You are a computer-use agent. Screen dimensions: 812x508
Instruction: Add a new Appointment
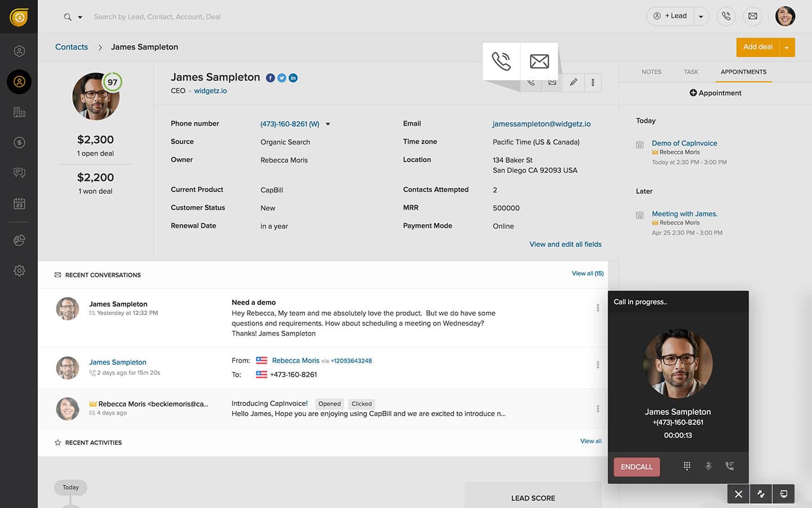715,93
